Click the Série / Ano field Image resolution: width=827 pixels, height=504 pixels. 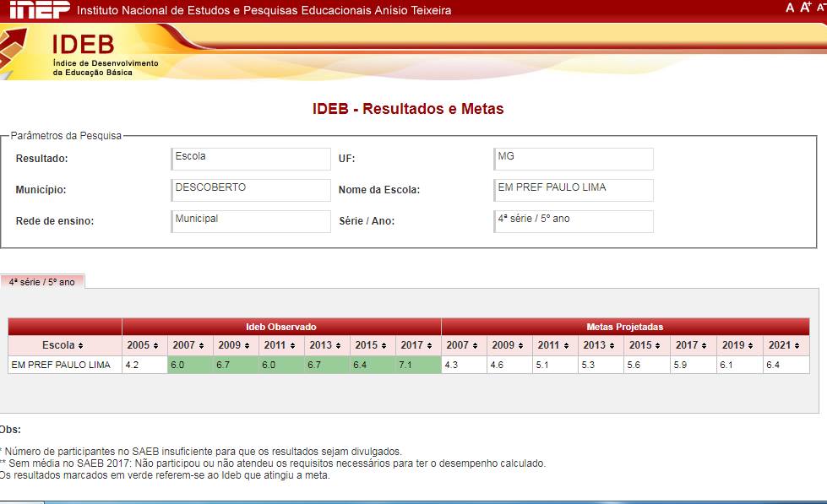(x=574, y=221)
